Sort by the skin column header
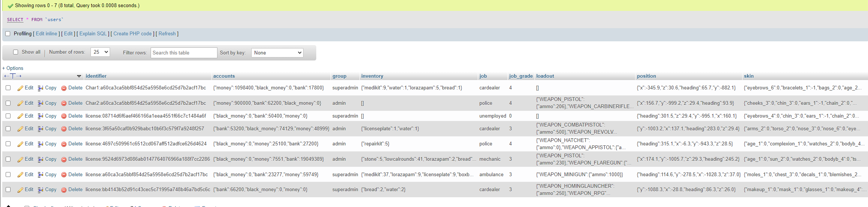The height and width of the screenshot is (207, 868). [x=749, y=76]
